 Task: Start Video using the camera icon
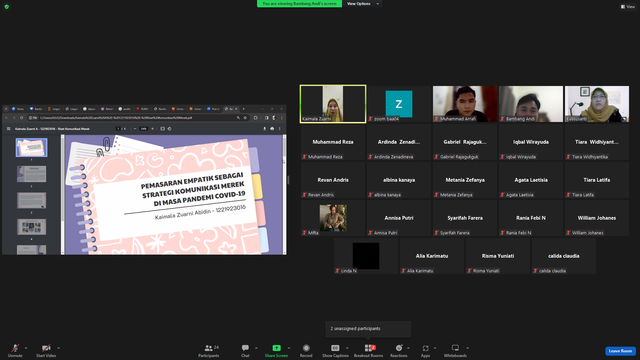(46, 350)
